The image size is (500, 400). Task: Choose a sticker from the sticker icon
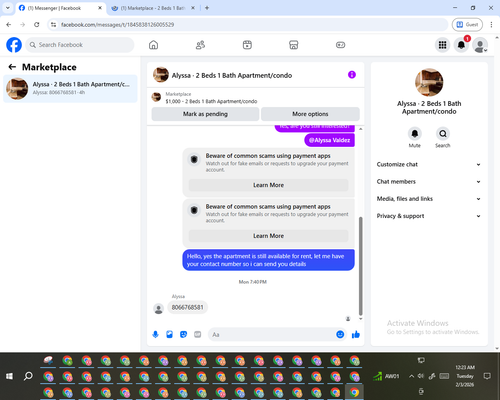[x=183, y=334]
